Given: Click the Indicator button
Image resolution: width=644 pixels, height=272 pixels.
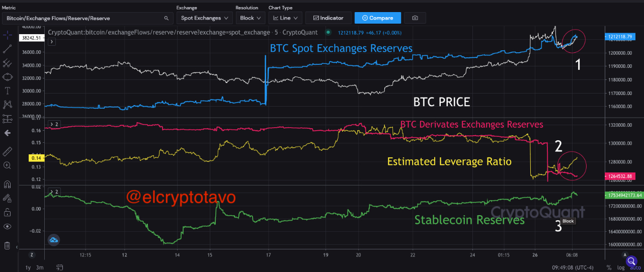Looking at the screenshot, I should (328, 18).
